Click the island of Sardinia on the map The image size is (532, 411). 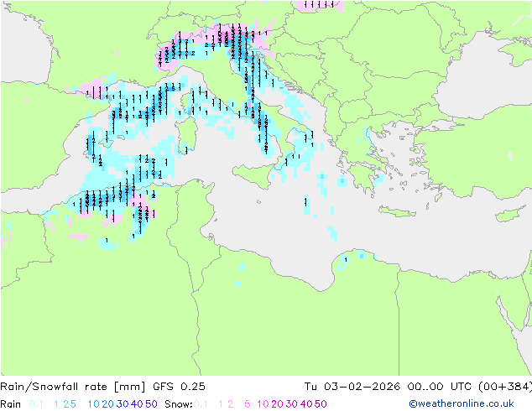(185, 136)
